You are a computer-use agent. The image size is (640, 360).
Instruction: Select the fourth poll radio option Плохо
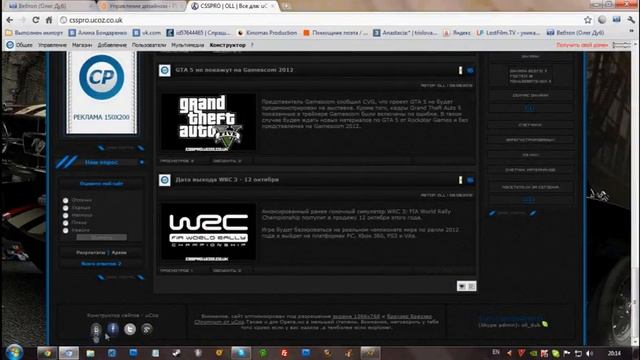pos(66,223)
